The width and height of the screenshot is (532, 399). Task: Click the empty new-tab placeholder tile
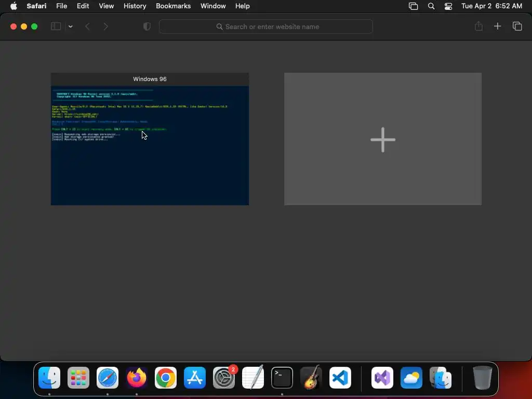click(x=383, y=139)
